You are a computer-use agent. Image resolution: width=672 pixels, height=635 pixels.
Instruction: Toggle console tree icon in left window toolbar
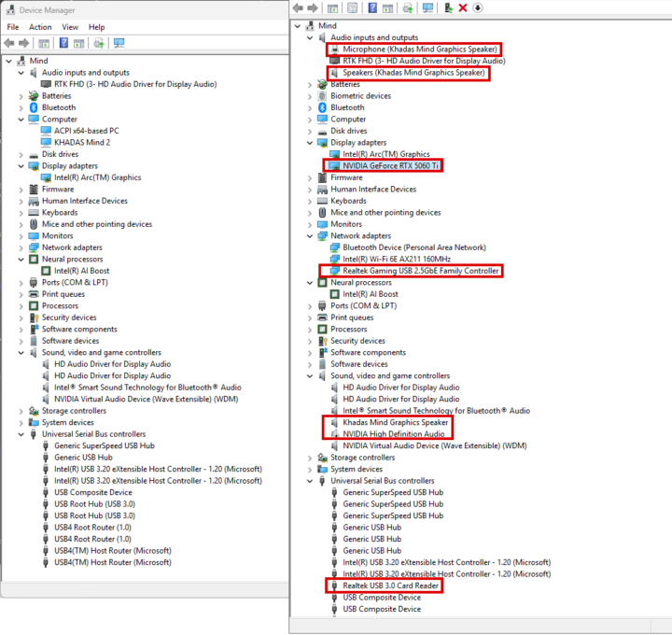click(x=44, y=43)
